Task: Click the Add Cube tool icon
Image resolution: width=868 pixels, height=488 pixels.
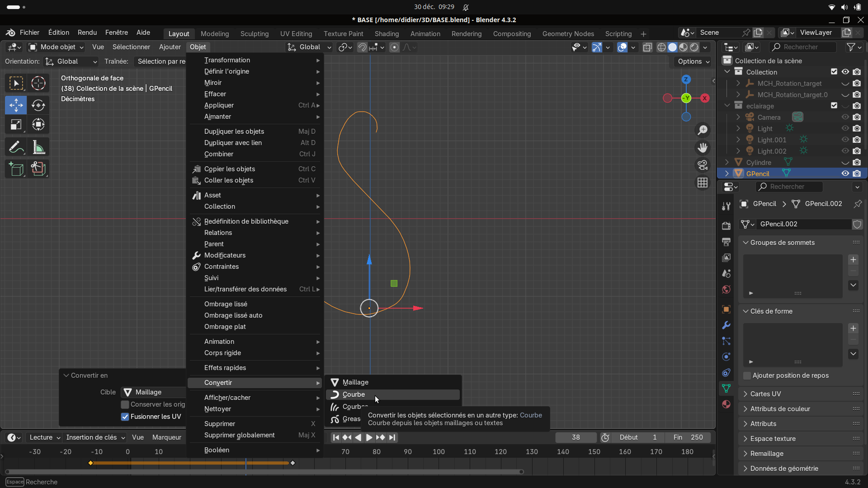Action: pyautogui.click(x=16, y=169)
